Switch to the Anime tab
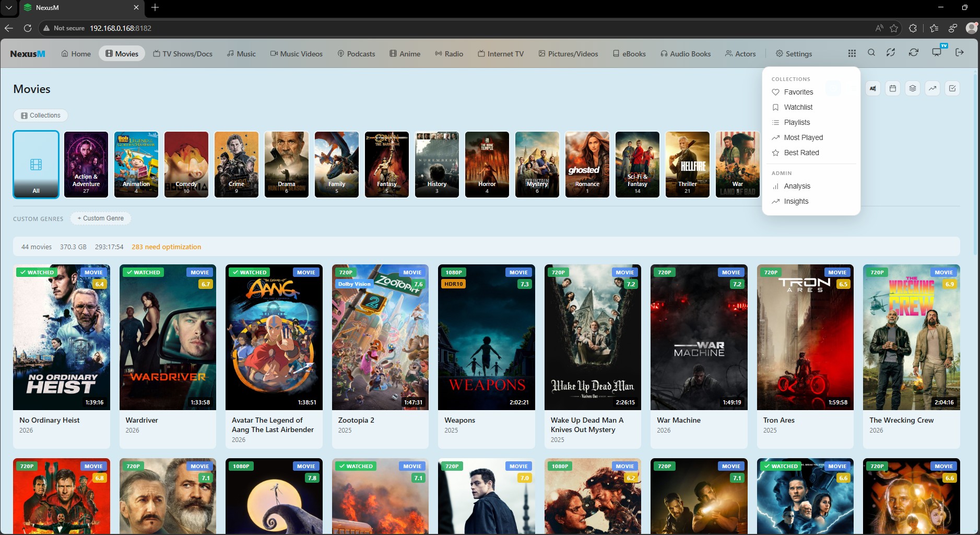 pos(405,54)
